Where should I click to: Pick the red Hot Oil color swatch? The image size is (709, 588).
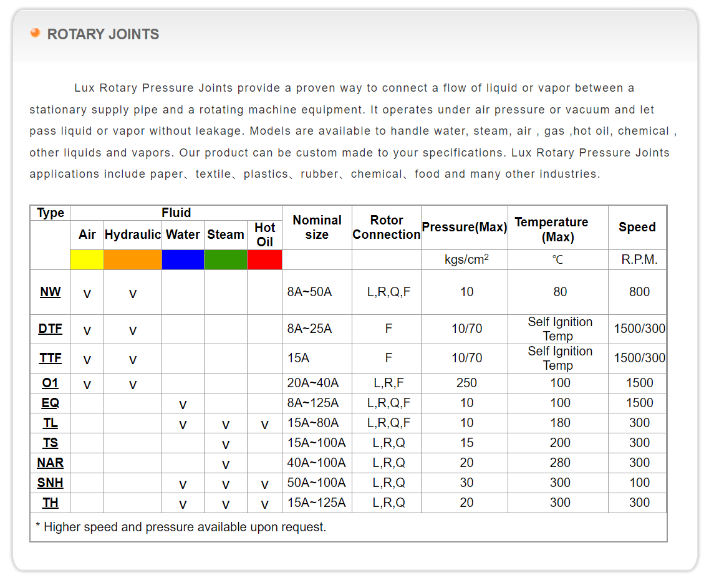[264, 259]
